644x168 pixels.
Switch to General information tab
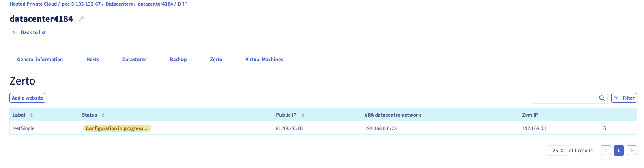40,60
